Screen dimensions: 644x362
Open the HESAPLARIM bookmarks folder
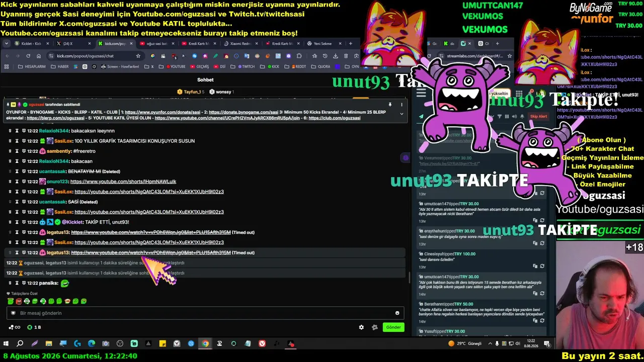pos(32,66)
